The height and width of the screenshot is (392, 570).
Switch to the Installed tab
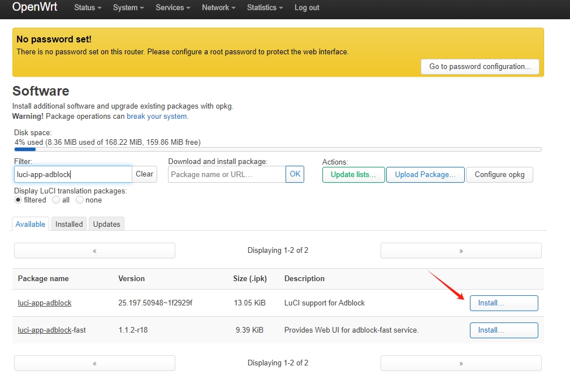(x=69, y=224)
